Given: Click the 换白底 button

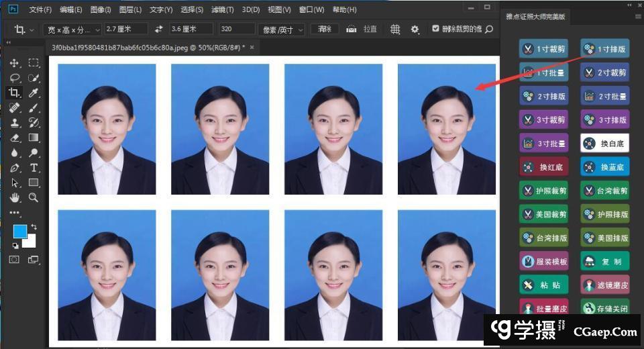Looking at the screenshot, I should point(604,144).
